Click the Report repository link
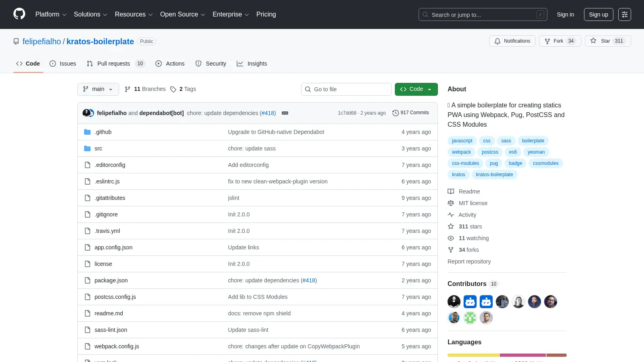Image resolution: width=644 pixels, height=362 pixels. click(x=469, y=261)
